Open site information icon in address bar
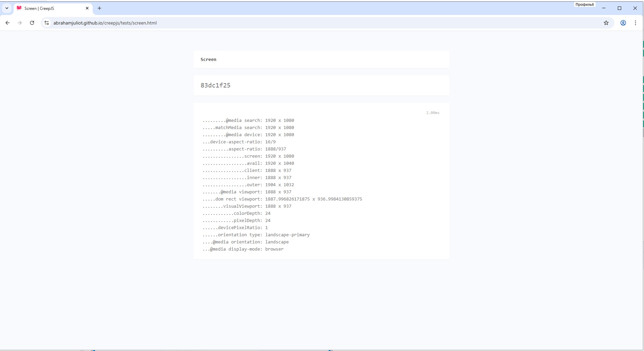The height and width of the screenshot is (351, 644). point(47,23)
